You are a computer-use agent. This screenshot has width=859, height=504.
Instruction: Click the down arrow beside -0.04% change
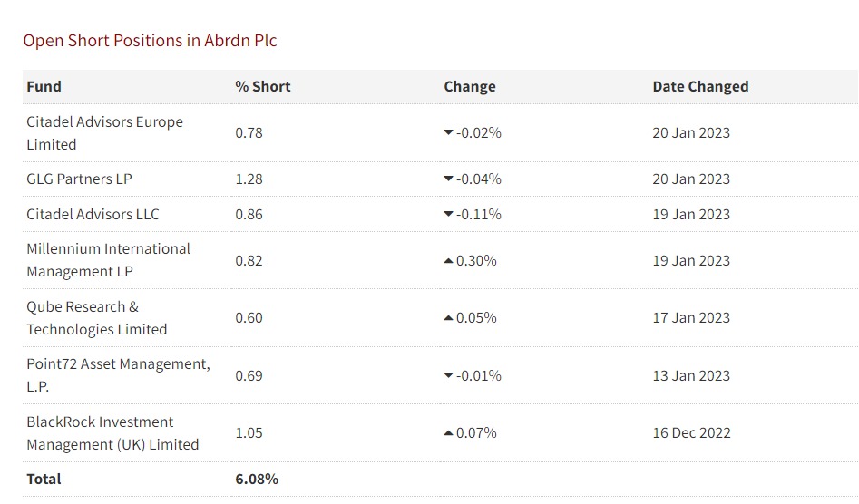(448, 179)
